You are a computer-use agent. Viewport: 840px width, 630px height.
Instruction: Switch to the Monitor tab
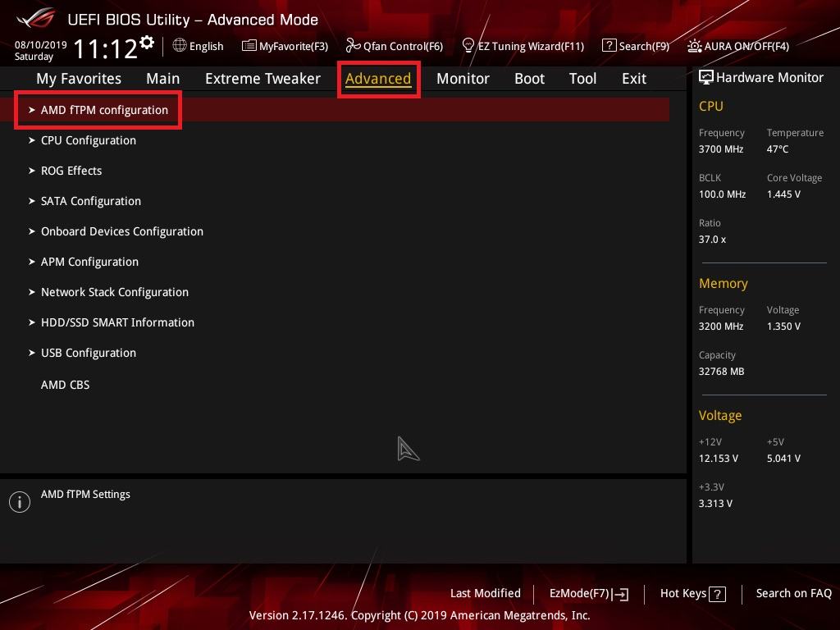(463, 79)
